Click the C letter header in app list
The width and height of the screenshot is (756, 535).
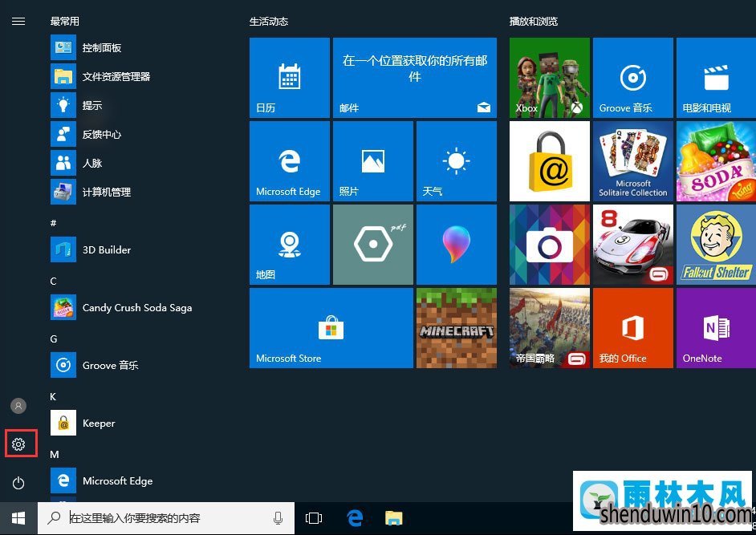click(x=54, y=281)
